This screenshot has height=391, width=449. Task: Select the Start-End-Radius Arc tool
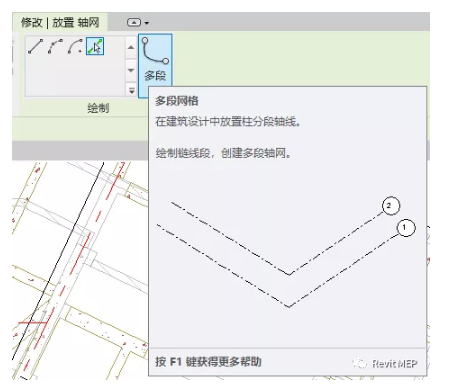(x=55, y=46)
